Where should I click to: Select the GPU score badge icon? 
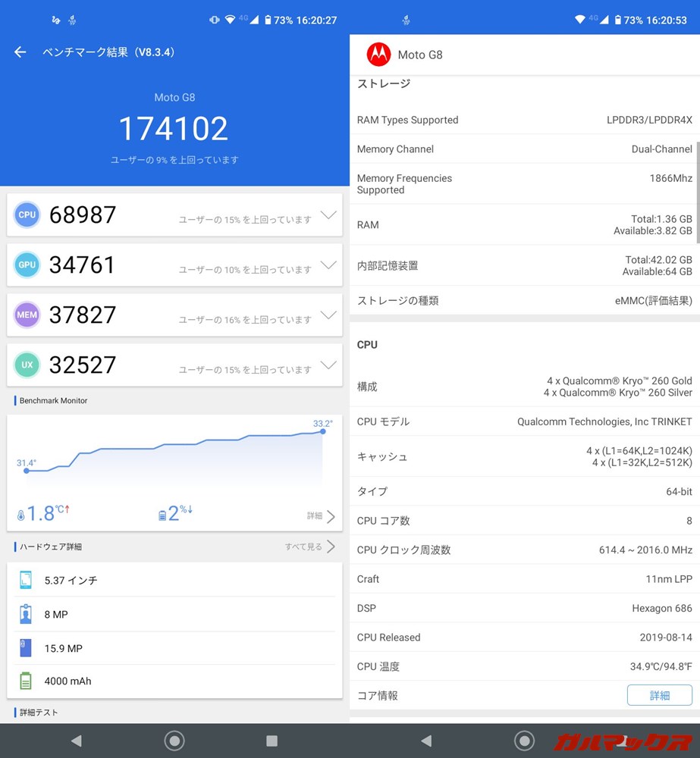[x=27, y=265]
